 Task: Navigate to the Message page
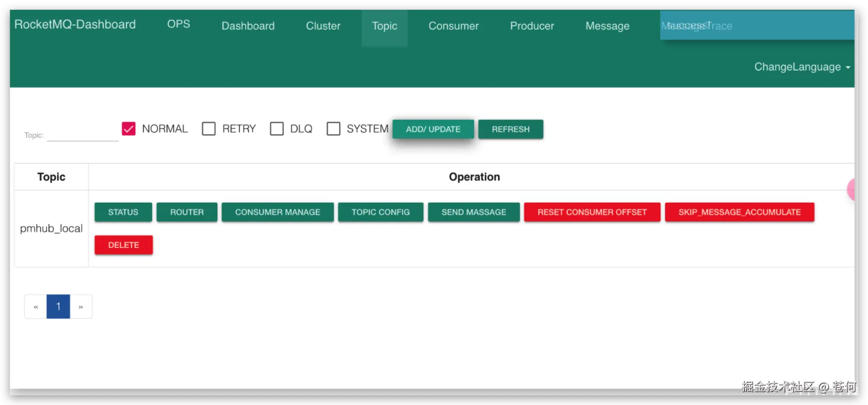(607, 26)
